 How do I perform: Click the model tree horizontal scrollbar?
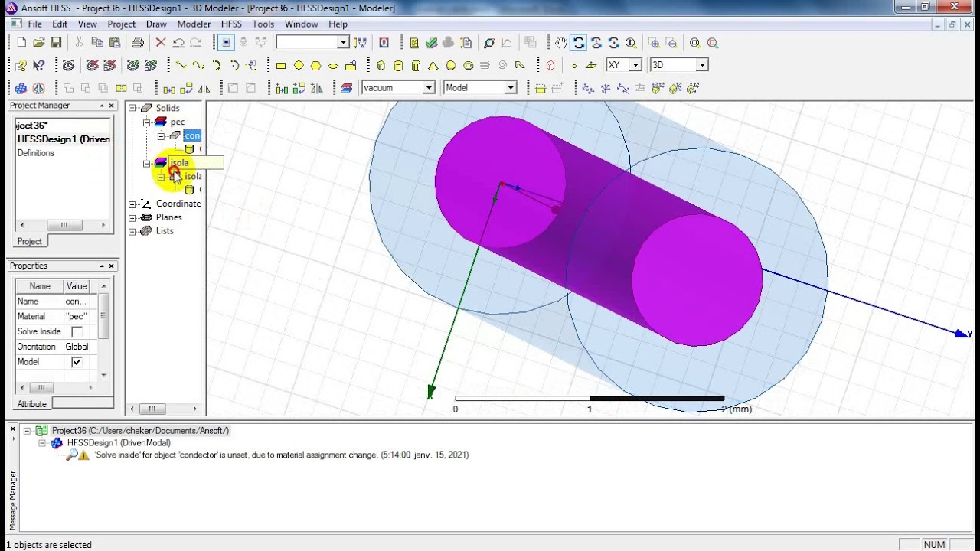[x=162, y=409]
